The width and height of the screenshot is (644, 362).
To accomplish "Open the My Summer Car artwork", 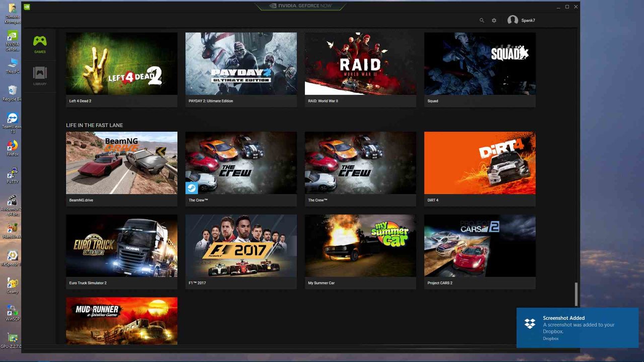I will click(x=360, y=246).
